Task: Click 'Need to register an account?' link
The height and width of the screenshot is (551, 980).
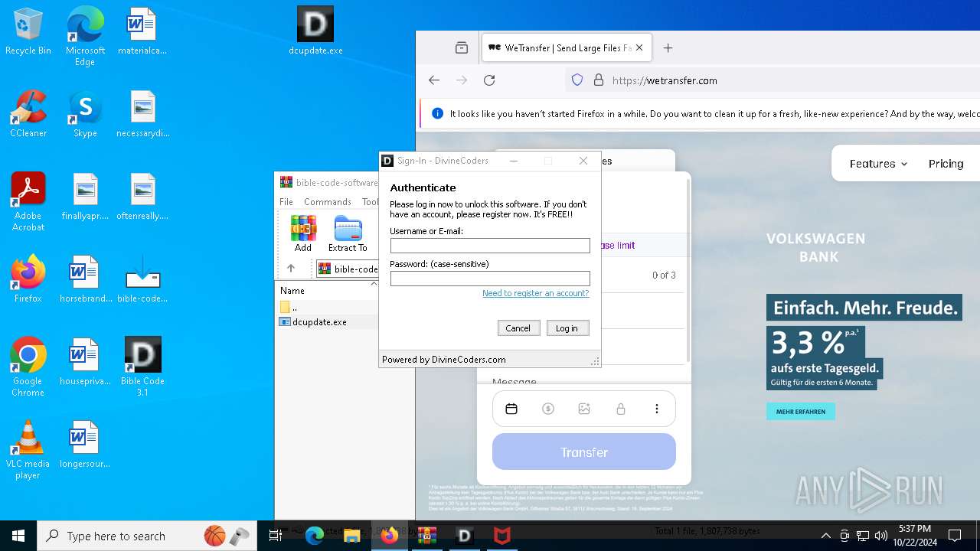Action: (x=536, y=293)
